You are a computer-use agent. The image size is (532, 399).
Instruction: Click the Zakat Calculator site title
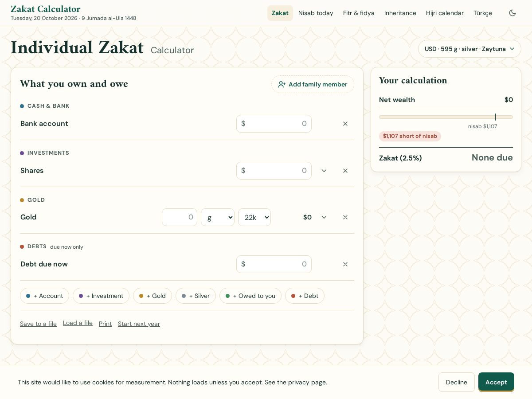(46, 9)
